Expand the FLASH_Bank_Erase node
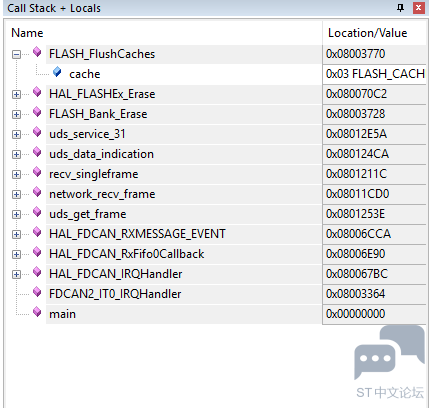Image resolution: width=433 pixels, height=408 pixels. (16, 114)
